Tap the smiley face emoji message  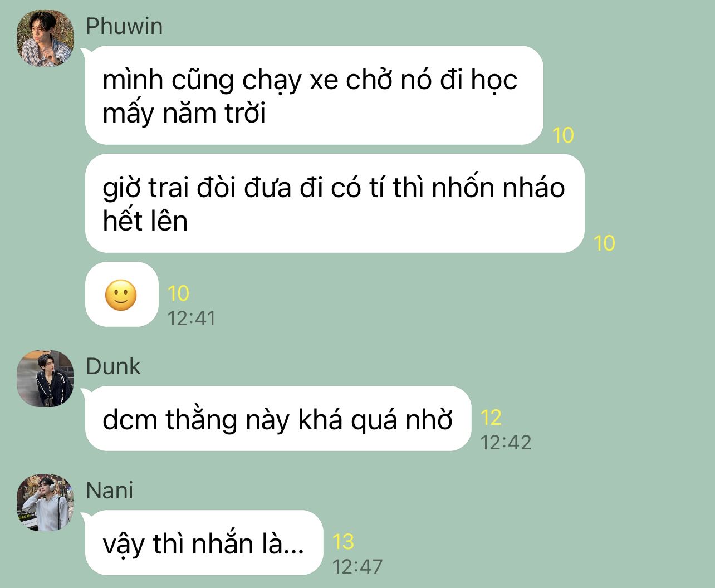121,295
